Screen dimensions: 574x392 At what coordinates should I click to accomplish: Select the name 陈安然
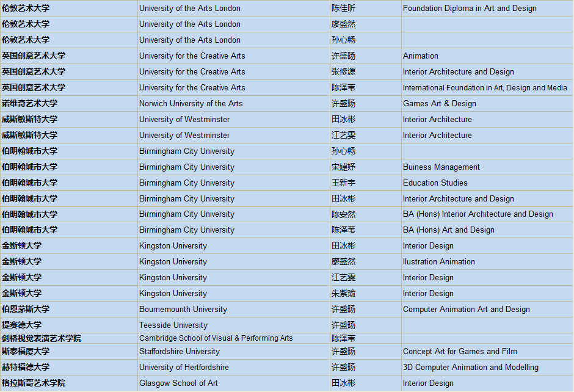(x=343, y=214)
